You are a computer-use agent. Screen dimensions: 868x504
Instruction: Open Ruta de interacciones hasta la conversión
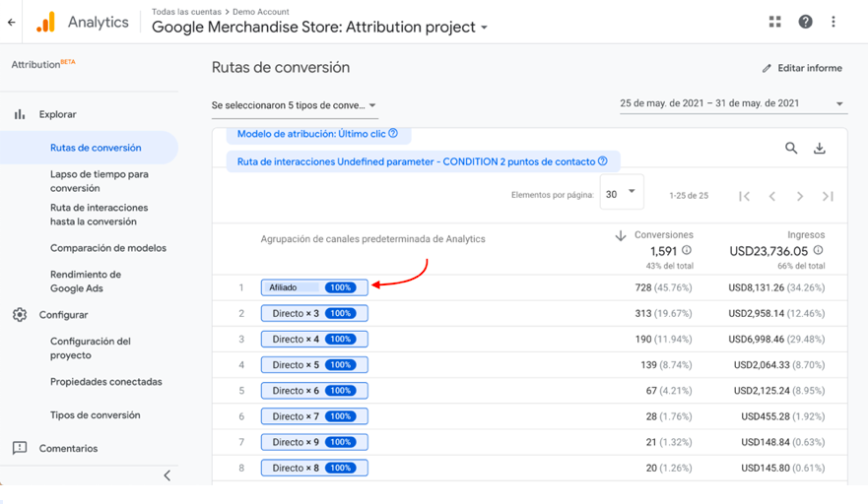pyautogui.click(x=100, y=215)
